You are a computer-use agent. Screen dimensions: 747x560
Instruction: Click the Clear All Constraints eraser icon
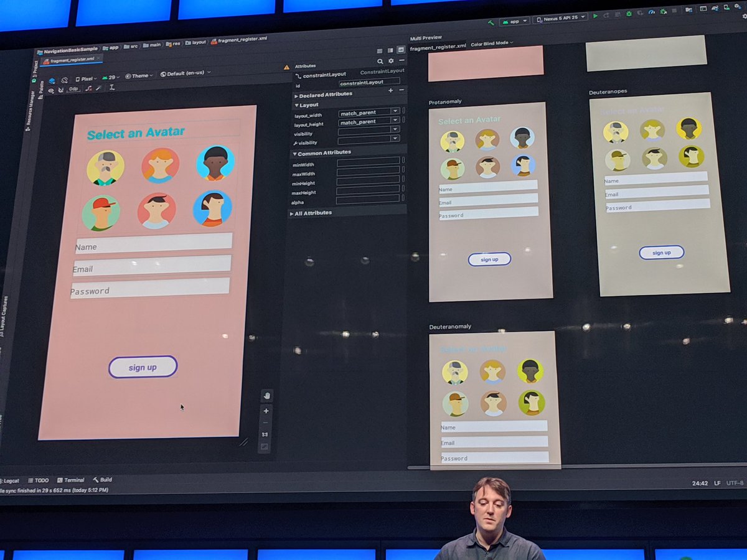(60, 89)
